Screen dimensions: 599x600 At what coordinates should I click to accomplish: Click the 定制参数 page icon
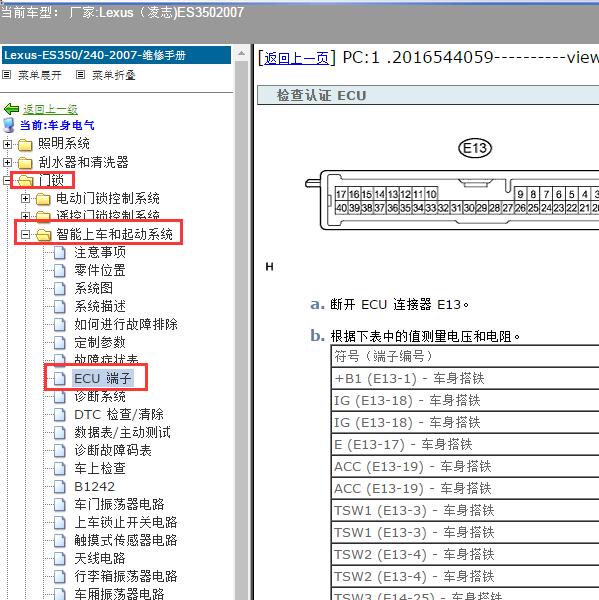(59, 342)
